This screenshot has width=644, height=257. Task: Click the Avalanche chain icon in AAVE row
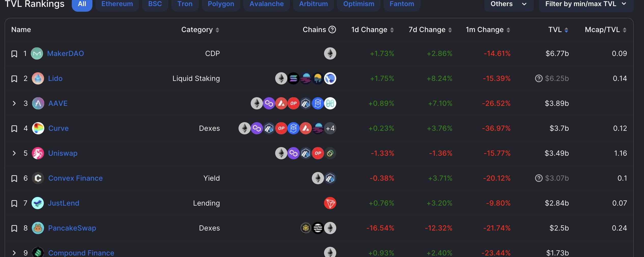point(281,103)
